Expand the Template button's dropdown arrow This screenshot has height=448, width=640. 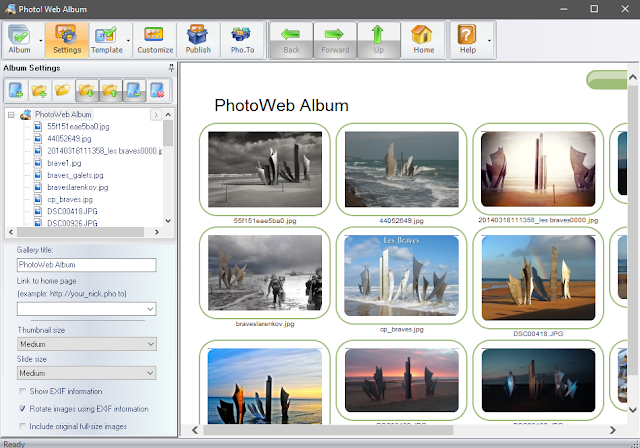[128, 40]
